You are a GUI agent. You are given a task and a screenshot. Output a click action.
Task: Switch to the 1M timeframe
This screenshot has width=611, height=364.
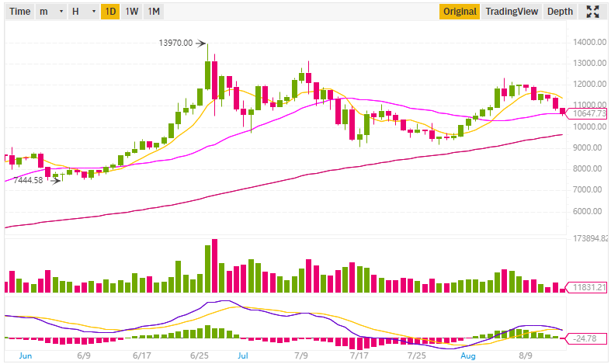point(154,12)
